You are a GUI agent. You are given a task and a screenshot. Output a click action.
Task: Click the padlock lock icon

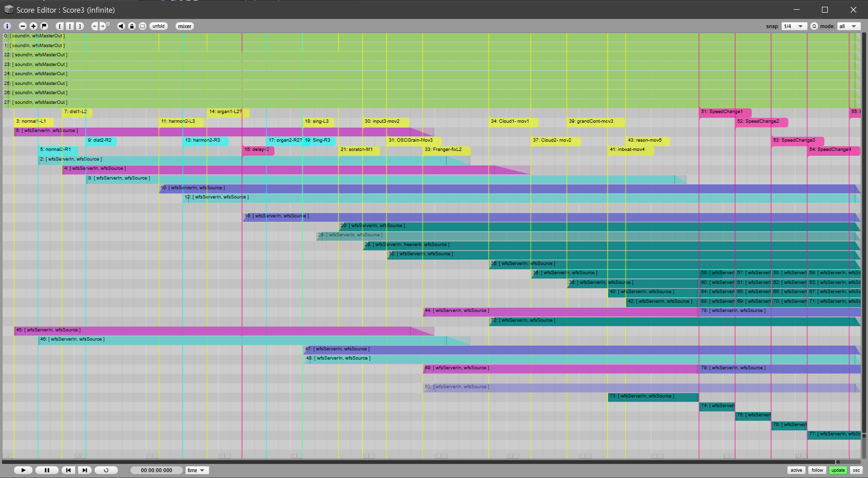pos(132,26)
